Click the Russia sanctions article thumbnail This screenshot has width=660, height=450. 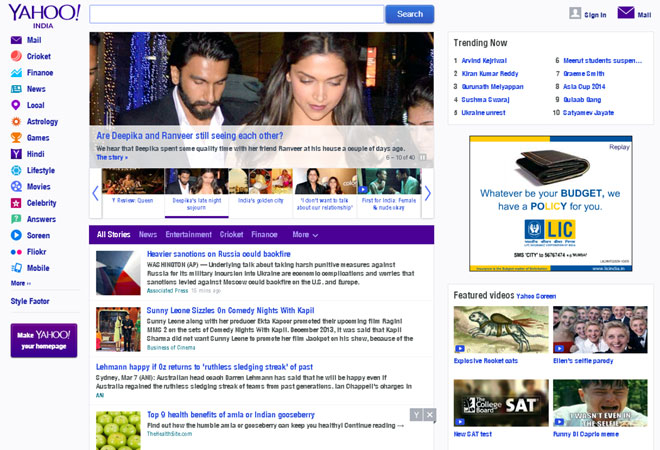click(x=118, y=273)
